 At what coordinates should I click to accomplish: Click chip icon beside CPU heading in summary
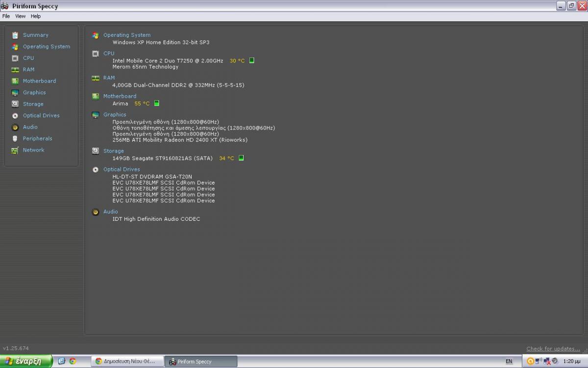point(96,53)
